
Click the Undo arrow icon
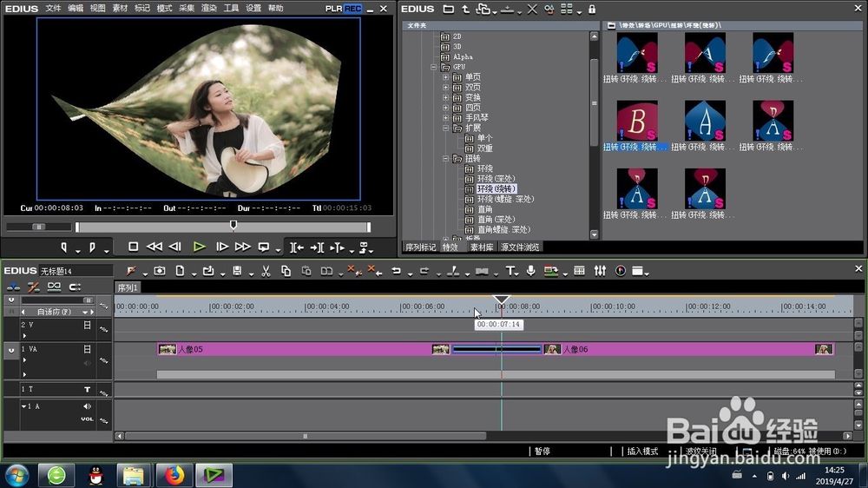(396, 271)
